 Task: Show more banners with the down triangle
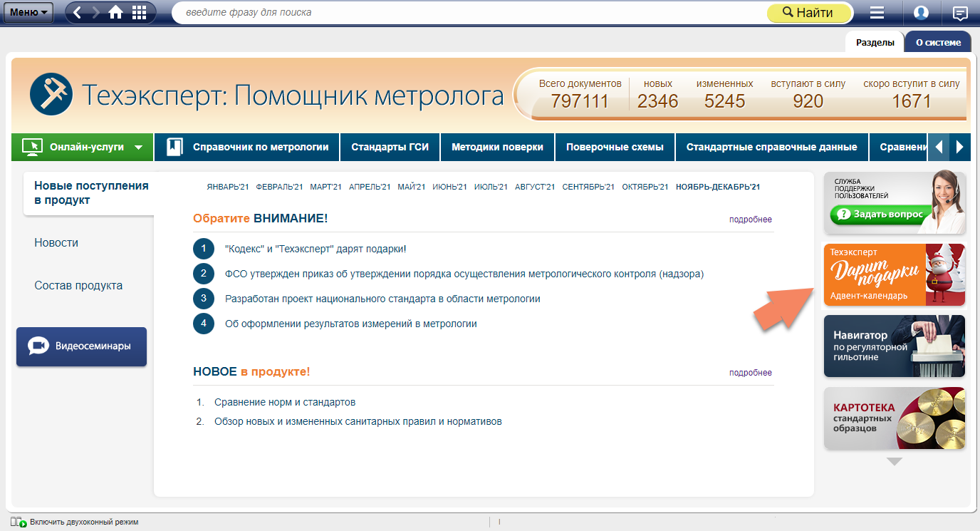coord(895,462)
